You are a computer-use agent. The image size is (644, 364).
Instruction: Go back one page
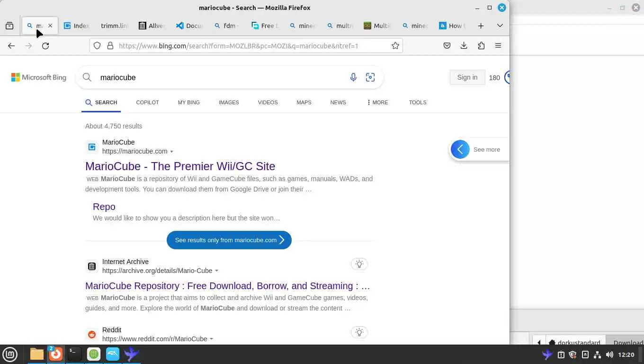(x=11, y=45)
